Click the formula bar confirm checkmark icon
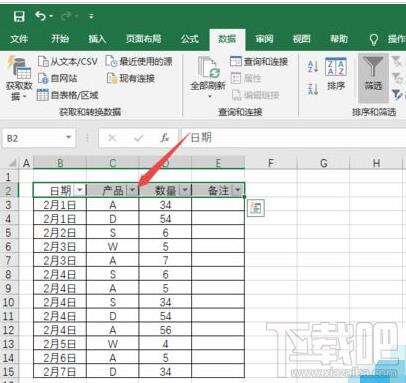Image resolution: width=406 pixels, height=383 pixels. [138, 138]
